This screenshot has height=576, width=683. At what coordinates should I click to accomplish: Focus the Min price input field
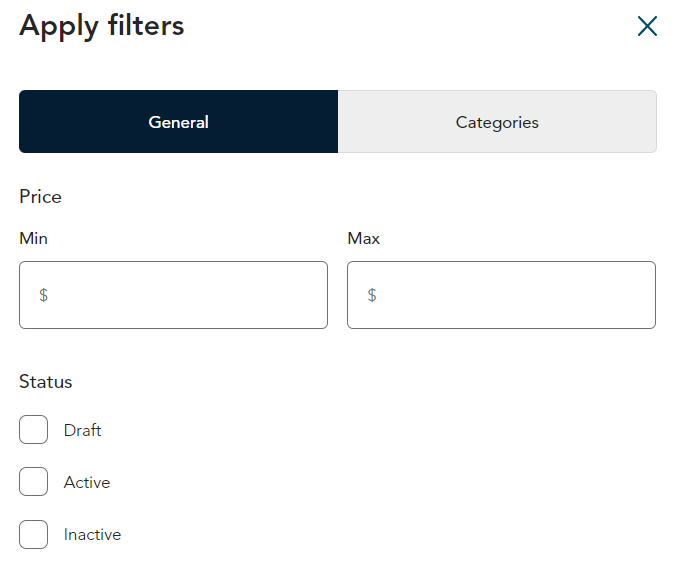[173, 295]
